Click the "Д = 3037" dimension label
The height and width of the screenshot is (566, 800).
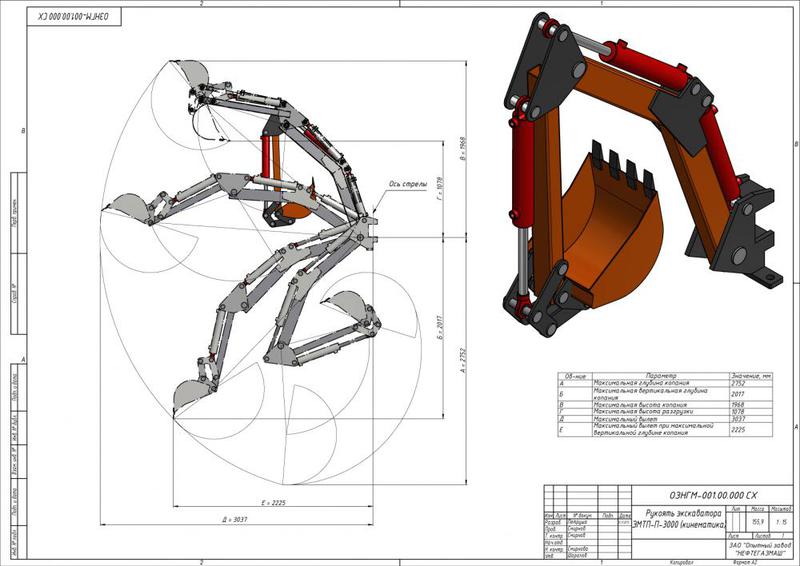tap(232, 520)
